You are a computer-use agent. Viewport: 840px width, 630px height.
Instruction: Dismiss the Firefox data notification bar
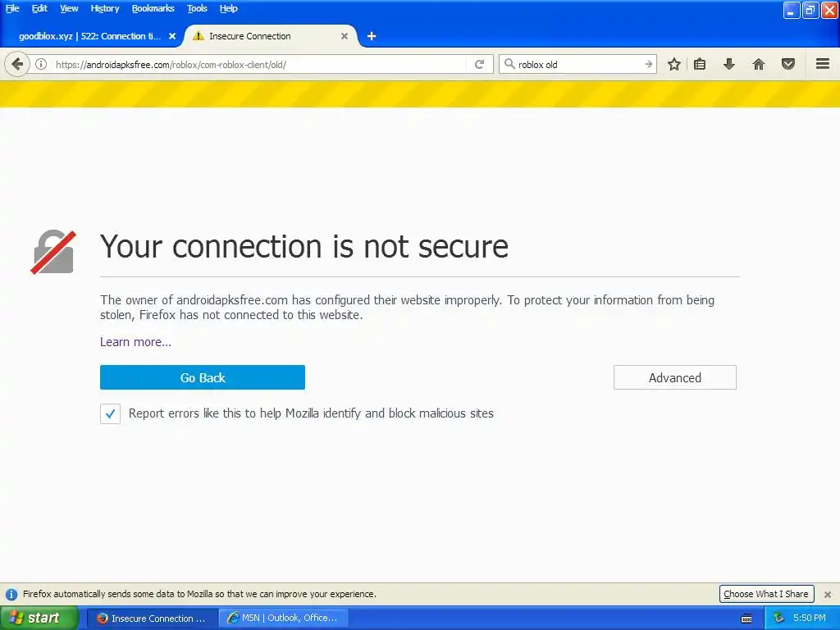tap(828, 594)
